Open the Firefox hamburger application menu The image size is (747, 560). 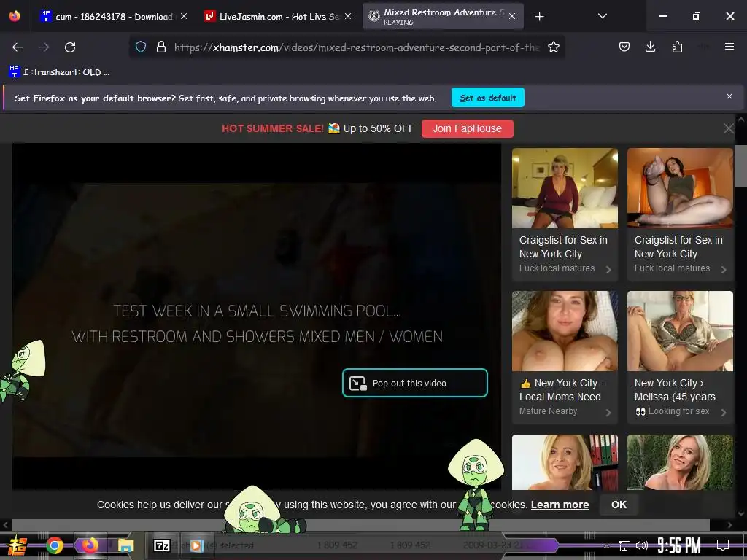(x=729, y=47)
